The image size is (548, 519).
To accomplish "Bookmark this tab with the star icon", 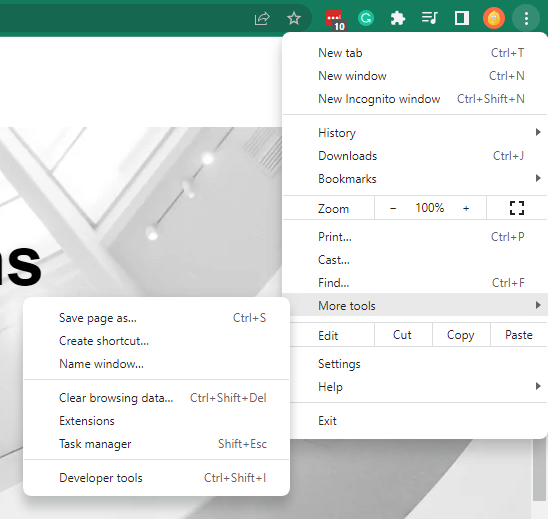I will tap(294, 18).
